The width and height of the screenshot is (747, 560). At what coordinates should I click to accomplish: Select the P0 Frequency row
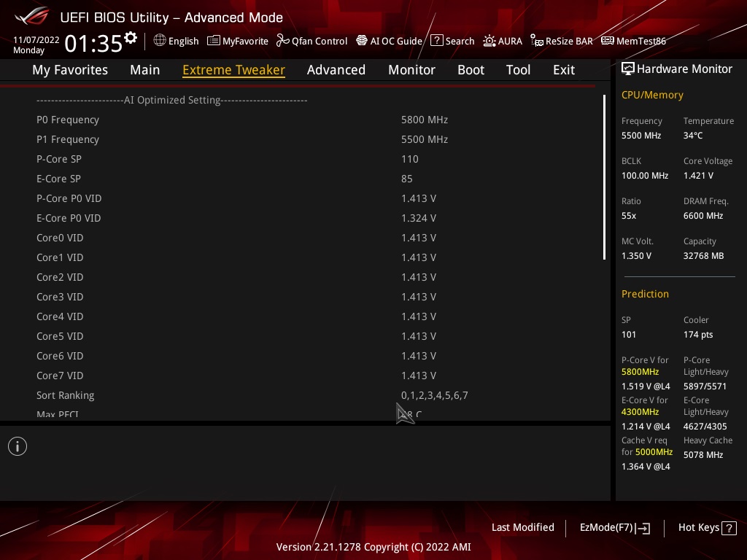[x=305, y=120]
